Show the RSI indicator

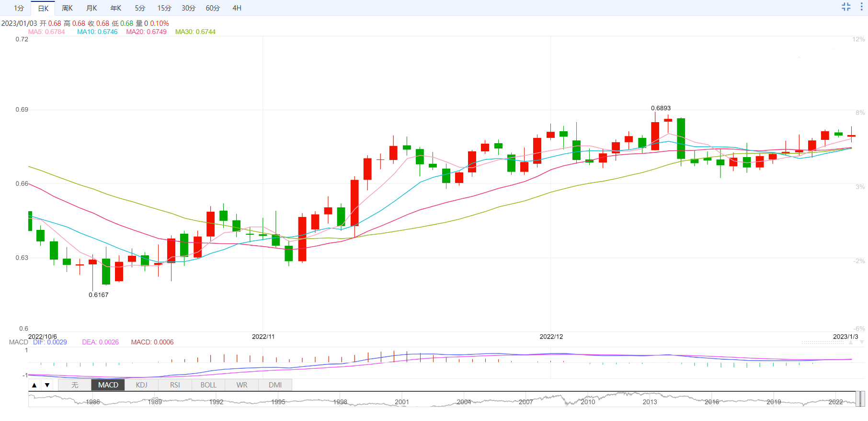175,385
